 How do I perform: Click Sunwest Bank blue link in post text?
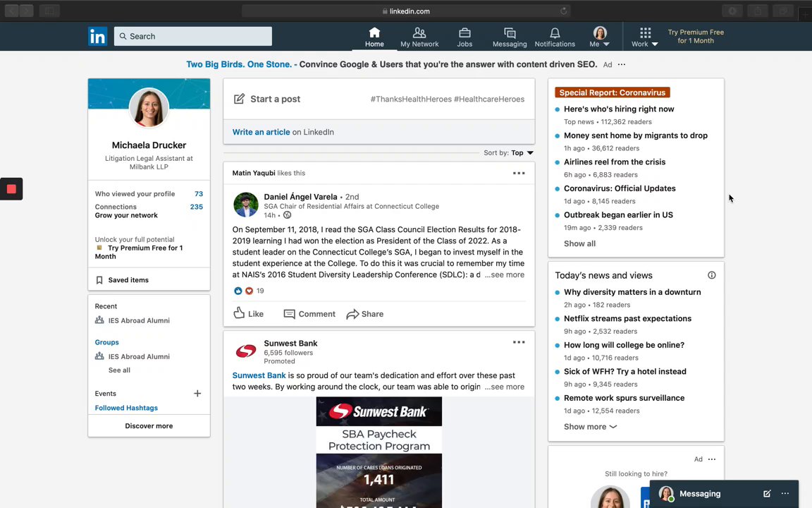(x=259, y=375)
